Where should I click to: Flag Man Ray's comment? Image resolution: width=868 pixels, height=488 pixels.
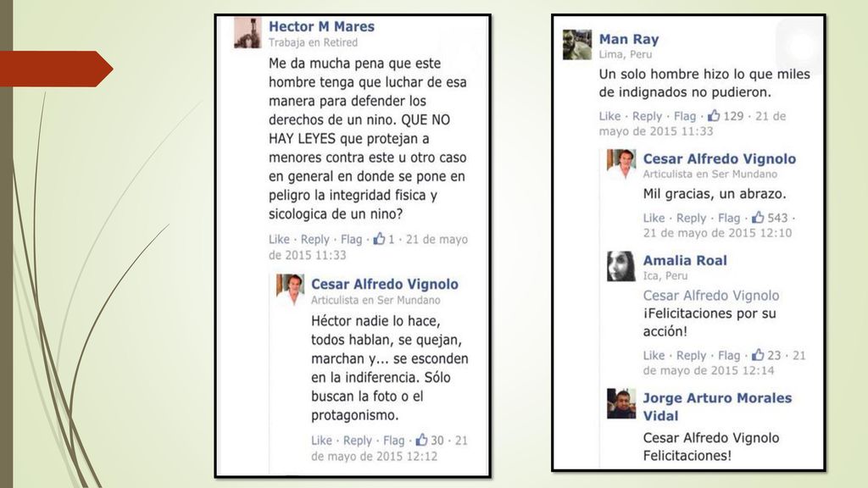pos(685,116)
